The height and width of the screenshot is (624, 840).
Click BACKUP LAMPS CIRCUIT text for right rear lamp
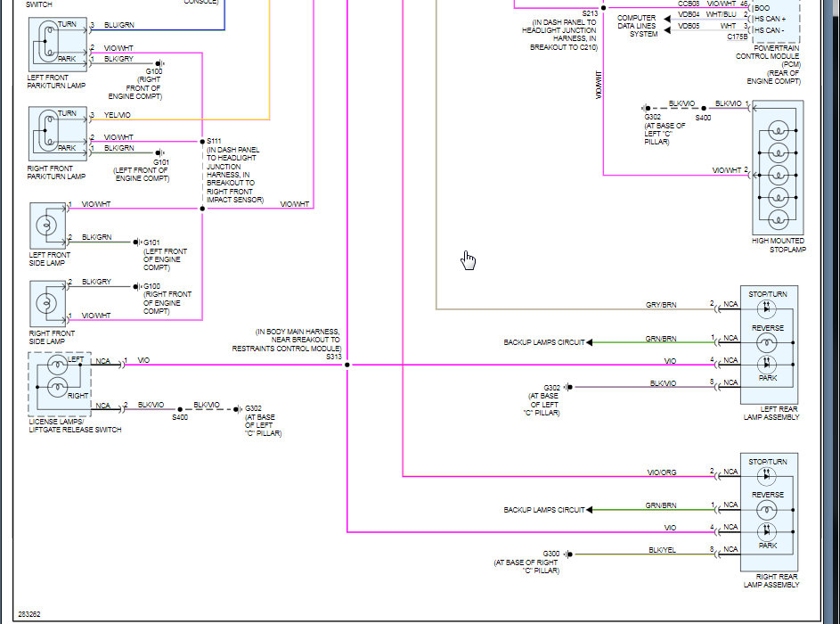click(543, 510)
